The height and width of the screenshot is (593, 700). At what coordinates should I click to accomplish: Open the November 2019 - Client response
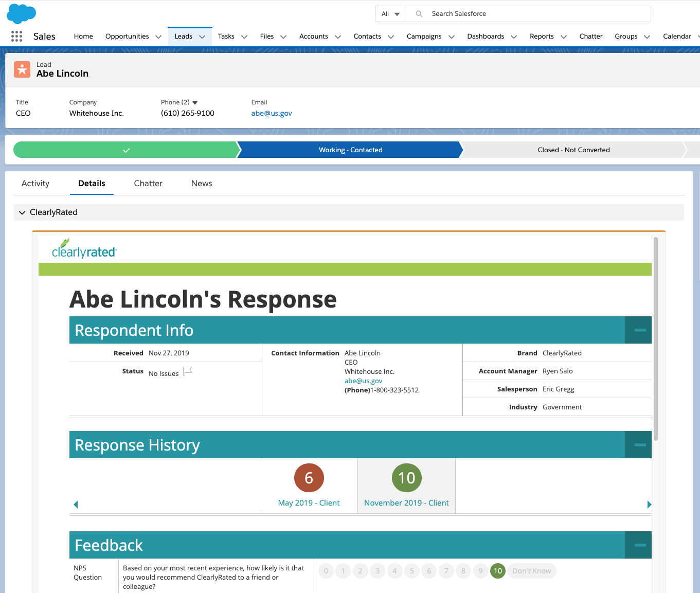[x=407, y=503]
